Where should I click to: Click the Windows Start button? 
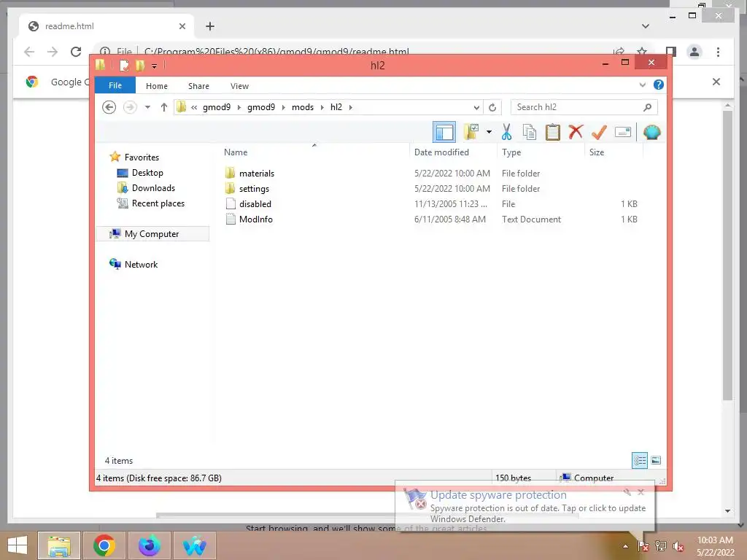tap(18, 545)
